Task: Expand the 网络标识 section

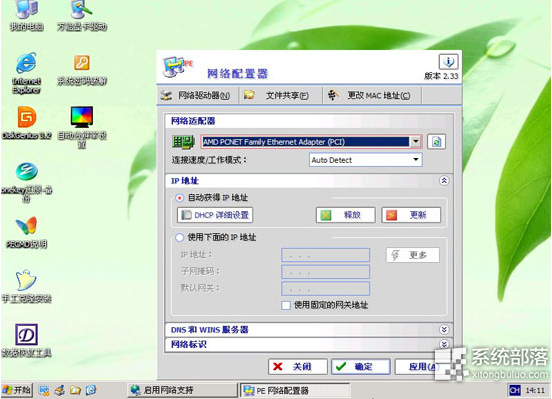Action: coord(444,344)
